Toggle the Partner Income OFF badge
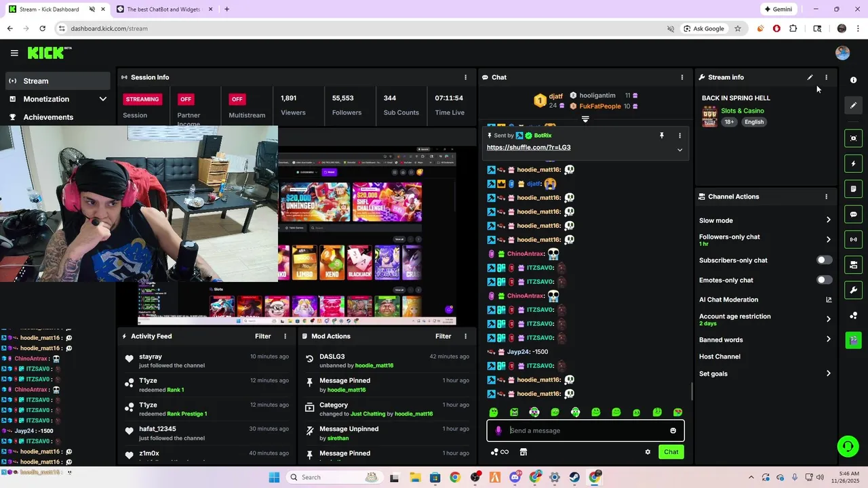Viewport: 868px width, 488px height. pyautogui.click(x=186, y=99)
